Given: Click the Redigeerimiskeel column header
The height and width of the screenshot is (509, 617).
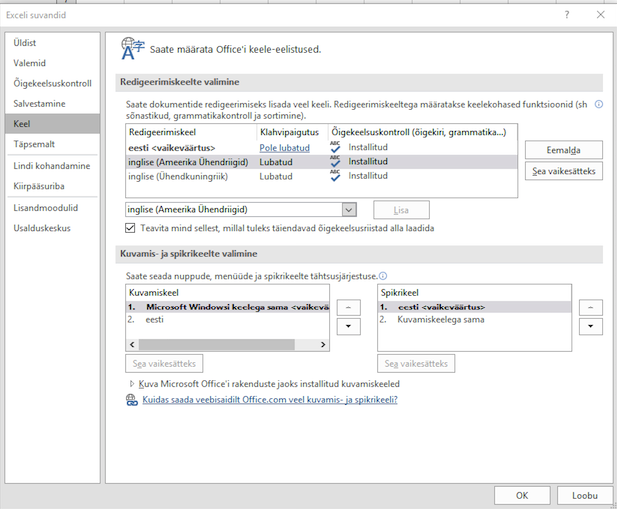Looking at the screenshot, I should point(191,132).
